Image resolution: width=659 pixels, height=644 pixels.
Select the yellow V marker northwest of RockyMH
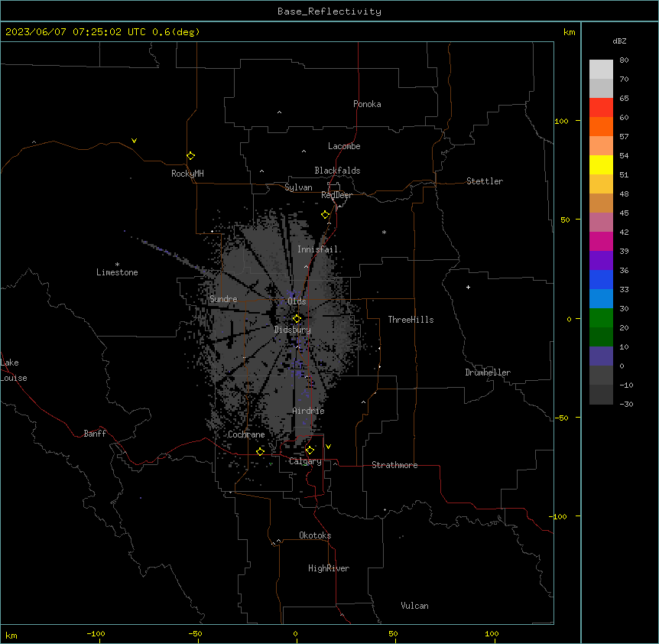click(134, 141)
